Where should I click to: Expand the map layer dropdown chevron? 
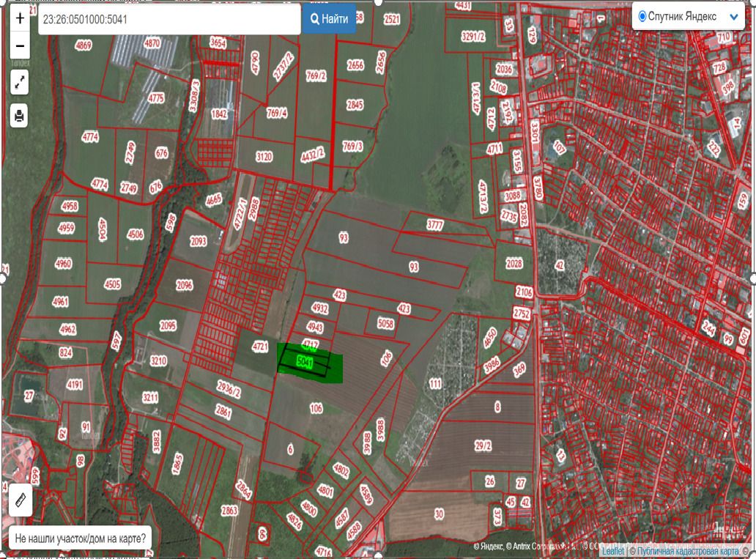pyautogui.click(x=734, y=17)
